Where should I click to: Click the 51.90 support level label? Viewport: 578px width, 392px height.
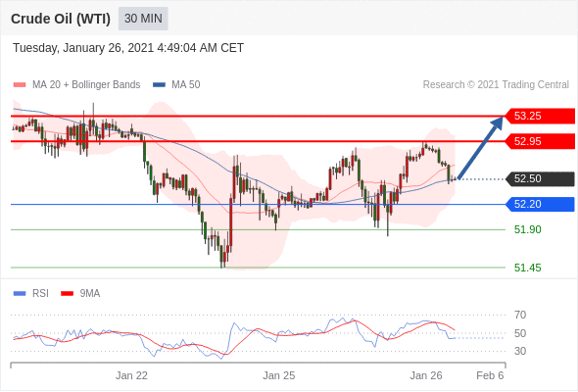pyautogui.click(x=527, y=229)
